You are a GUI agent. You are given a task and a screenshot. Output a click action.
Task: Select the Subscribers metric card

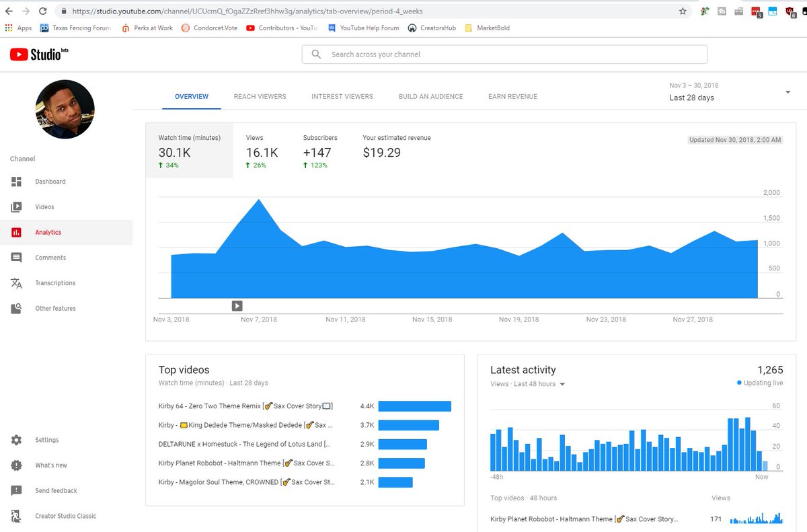click(x=320, y=151)
